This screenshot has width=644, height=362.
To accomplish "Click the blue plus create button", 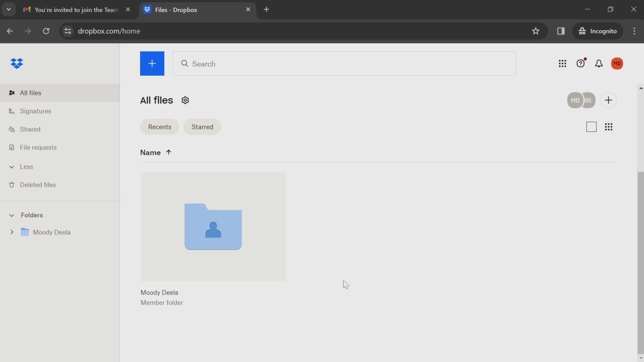I will coord(152,63).
